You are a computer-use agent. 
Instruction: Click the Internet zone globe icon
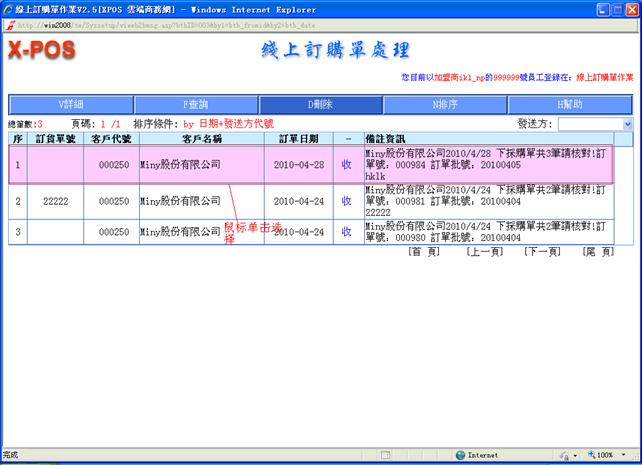pyautogui.click(x=459, y=454)
